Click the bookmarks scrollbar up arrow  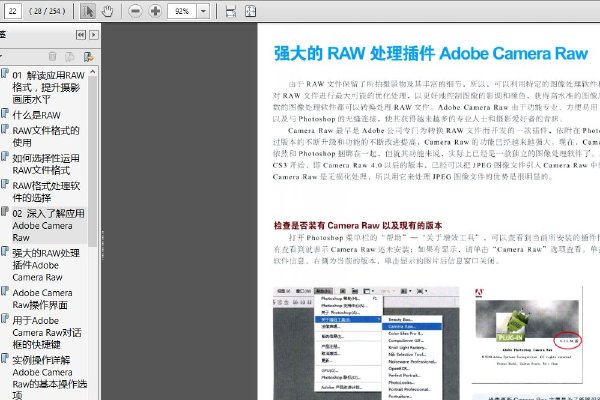tap(93, 72)
